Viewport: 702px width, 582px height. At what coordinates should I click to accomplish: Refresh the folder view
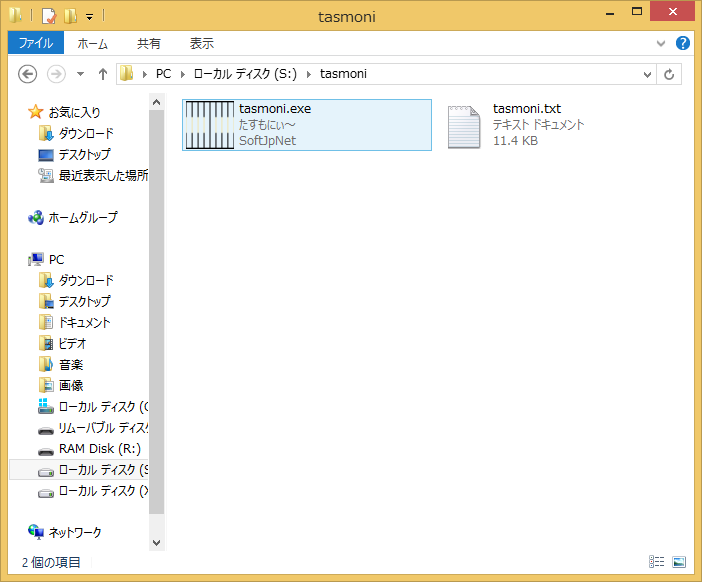coord(669,74)
